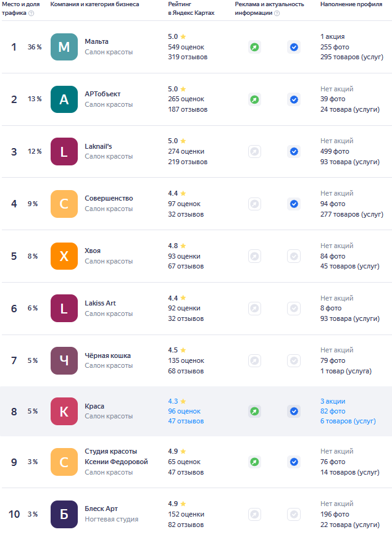This screenshot has width=392, height=540.
Task: Click the blue verified checkmark for АРТобъект
Action: pyautogui.click(x=294, y=99)
